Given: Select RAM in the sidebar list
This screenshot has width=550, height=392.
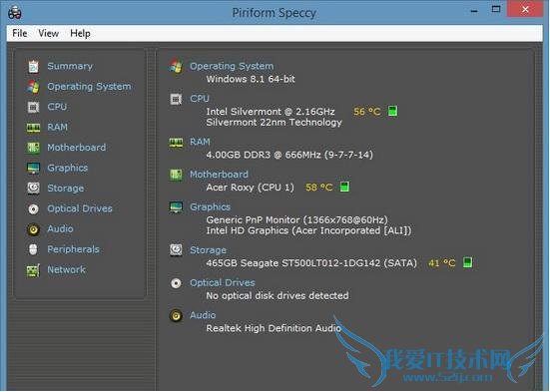Looking at the screenshot, I should (x=58, y=127).
